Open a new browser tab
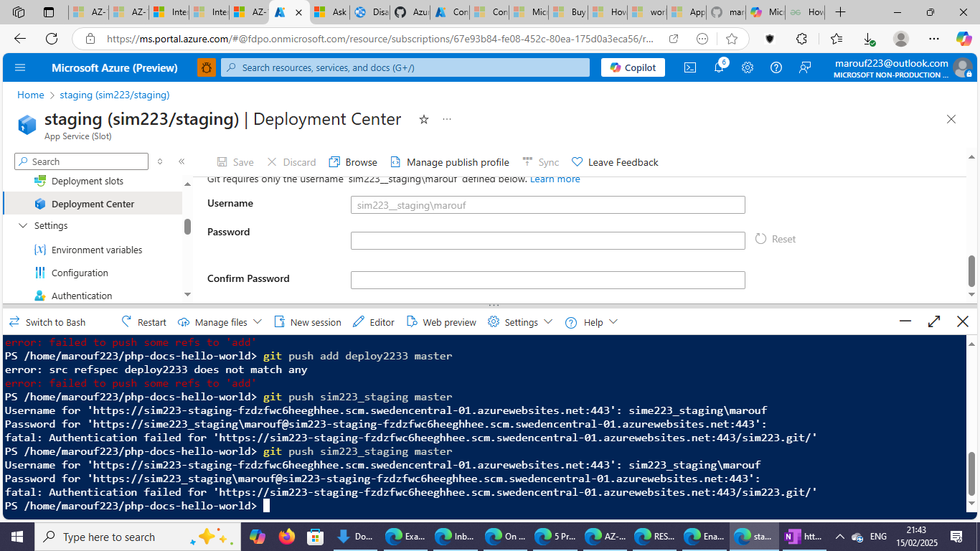Image resolution: width=980 pixels, height=551 pixels. click(x=841, y=12)
